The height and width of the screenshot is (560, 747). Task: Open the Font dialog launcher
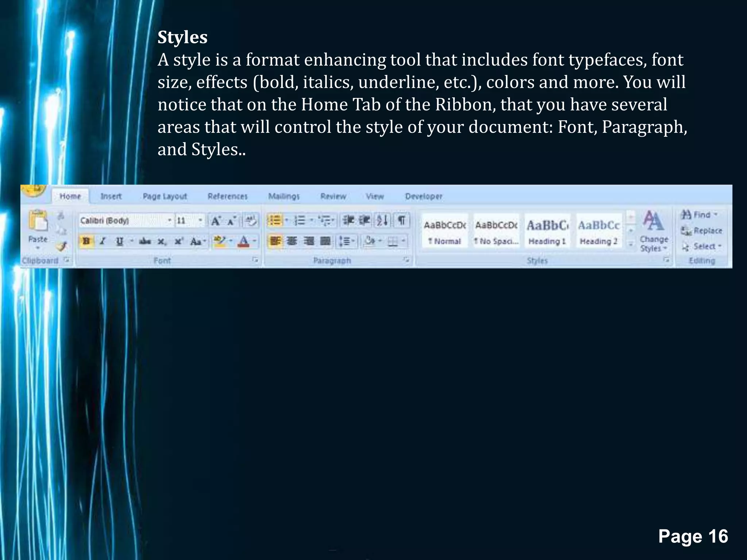pyautogui.click(x=255, y=260)
